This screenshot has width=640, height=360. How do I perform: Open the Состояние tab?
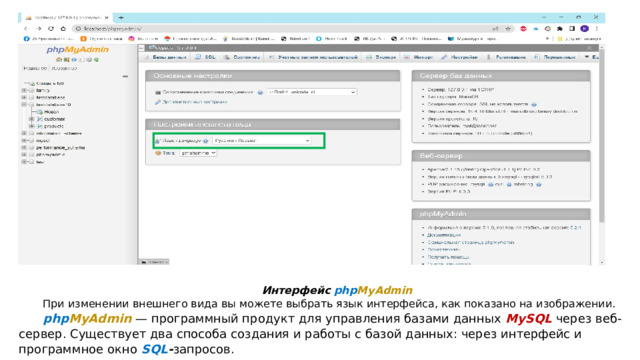point(242,57)
